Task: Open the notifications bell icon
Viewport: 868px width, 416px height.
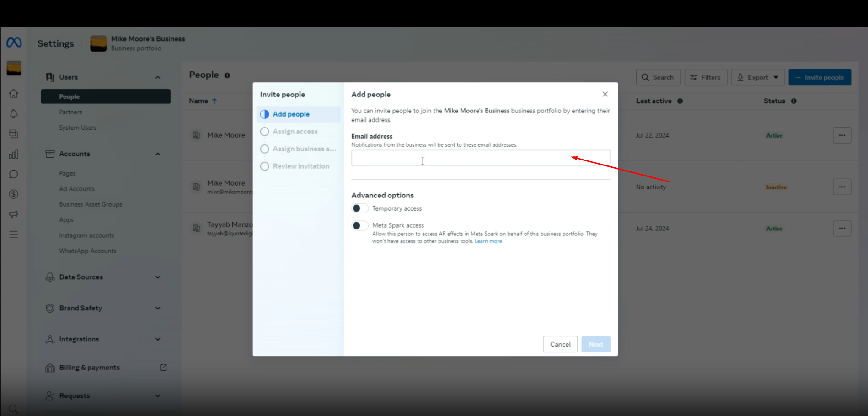Action: tap(14, 114)
